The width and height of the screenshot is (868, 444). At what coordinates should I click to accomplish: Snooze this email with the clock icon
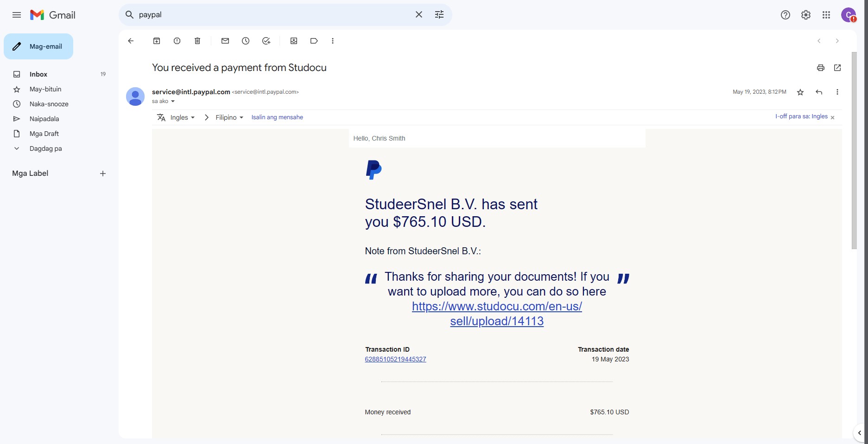(246, 41)
